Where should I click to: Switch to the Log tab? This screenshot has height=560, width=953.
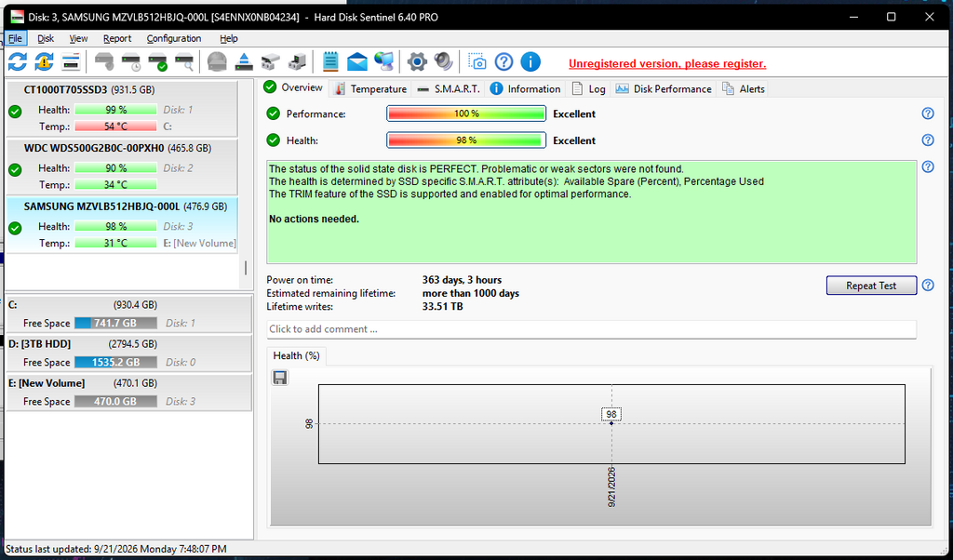pos(588,88)
